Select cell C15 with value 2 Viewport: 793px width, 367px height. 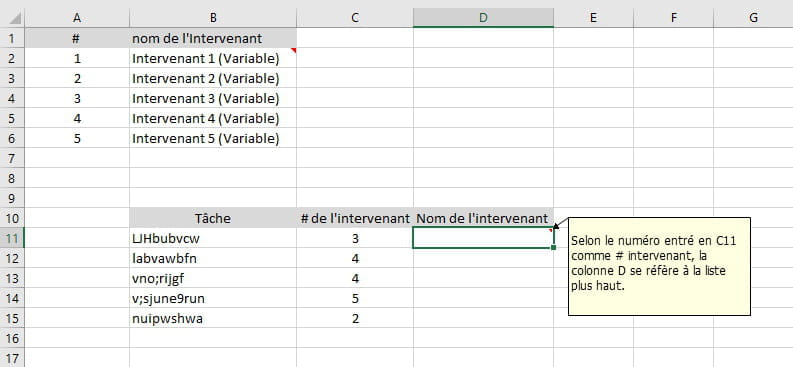click(x=355, y=318)
